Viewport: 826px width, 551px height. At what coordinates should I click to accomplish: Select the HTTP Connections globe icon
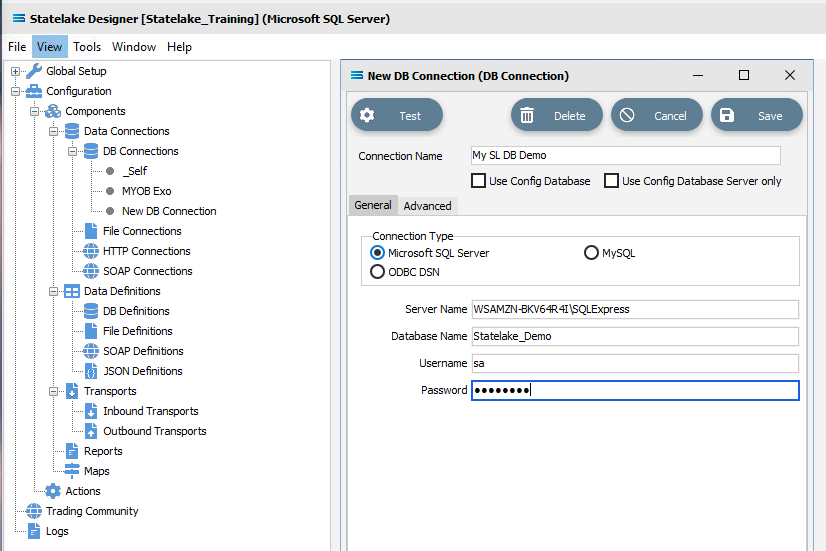coord(91,251)
